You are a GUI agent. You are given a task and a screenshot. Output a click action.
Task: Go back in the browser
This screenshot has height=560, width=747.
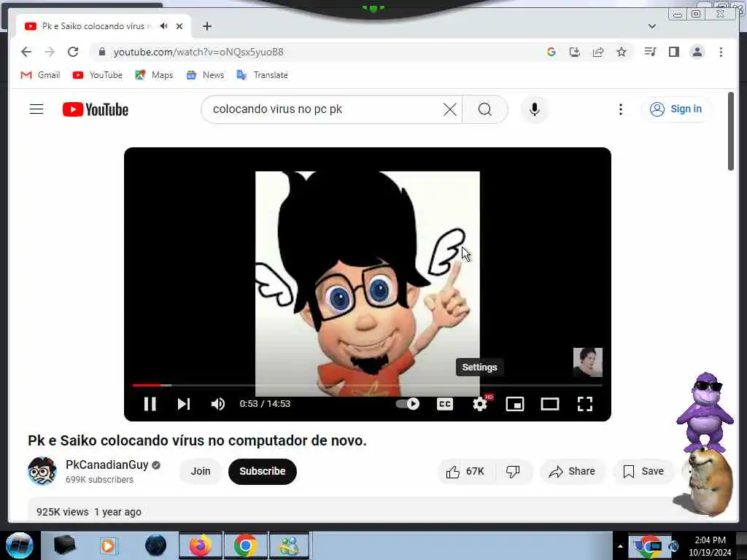[x=26, y=52]
